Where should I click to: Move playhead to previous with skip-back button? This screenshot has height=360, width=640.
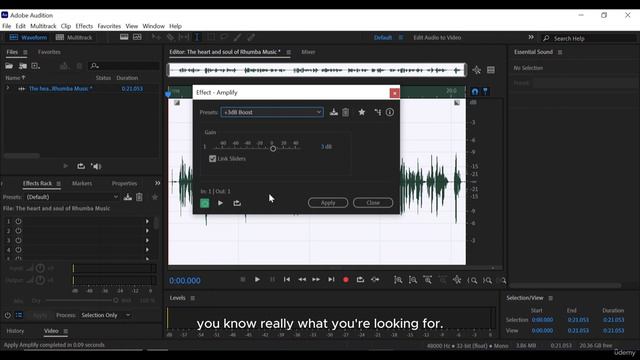(x=287, y=280)
